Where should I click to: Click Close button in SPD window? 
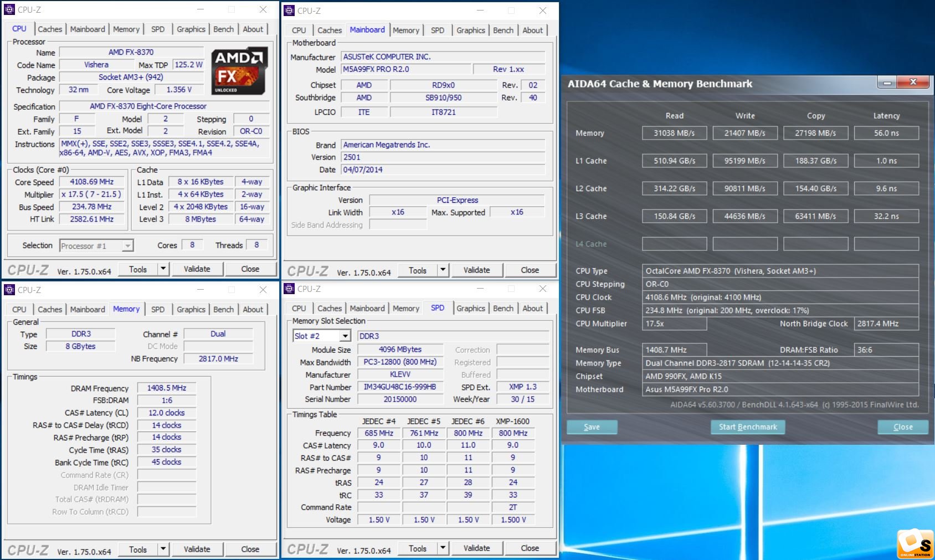click(x=530, y=548)
